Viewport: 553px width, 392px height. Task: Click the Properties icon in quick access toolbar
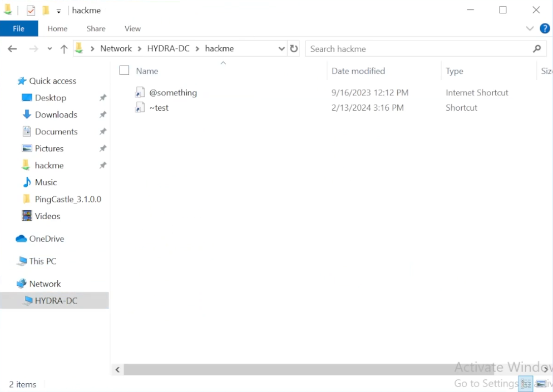tap(31, 11)
